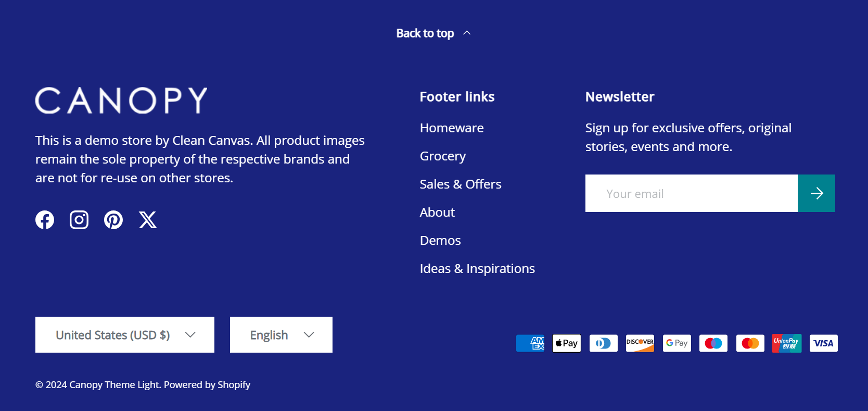
Task: Click the Visa payment icon
Action: [x=824, y=343]
